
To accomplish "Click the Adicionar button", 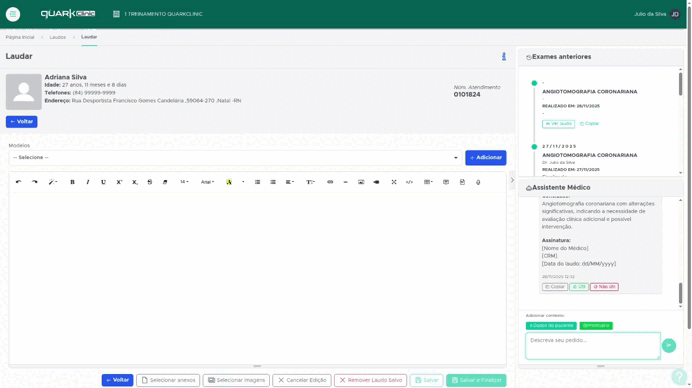I will (x=485, y=158).
